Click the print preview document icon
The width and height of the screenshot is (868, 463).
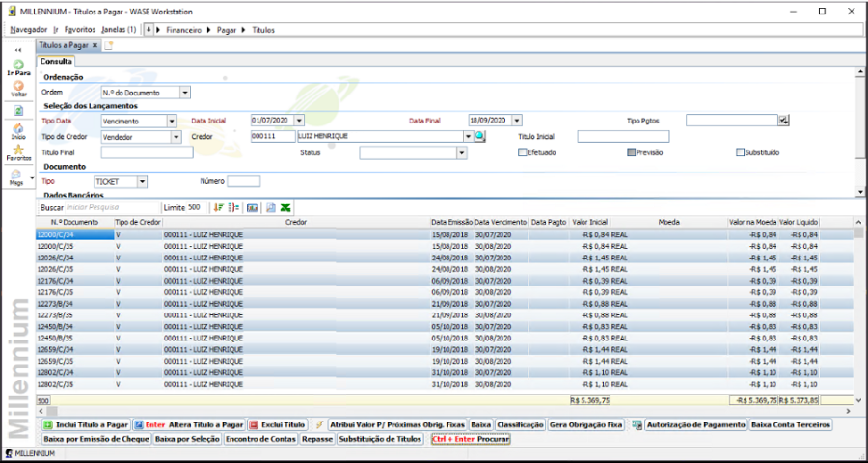pyautogui.click(x=271, y=207)
